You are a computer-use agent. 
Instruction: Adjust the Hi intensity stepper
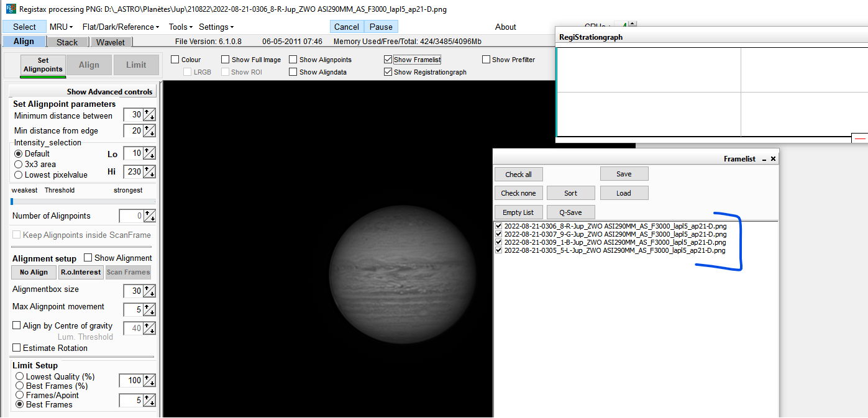pos(149,171)
